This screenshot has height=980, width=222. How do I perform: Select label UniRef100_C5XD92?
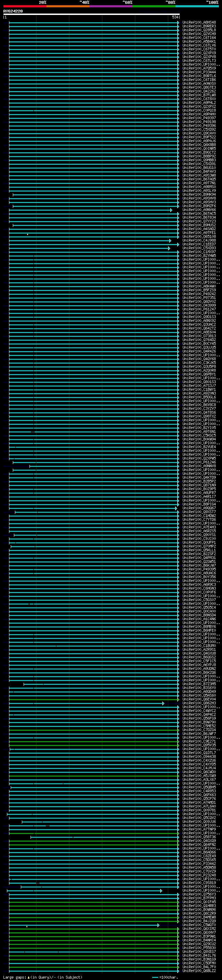tap(199, 129)
